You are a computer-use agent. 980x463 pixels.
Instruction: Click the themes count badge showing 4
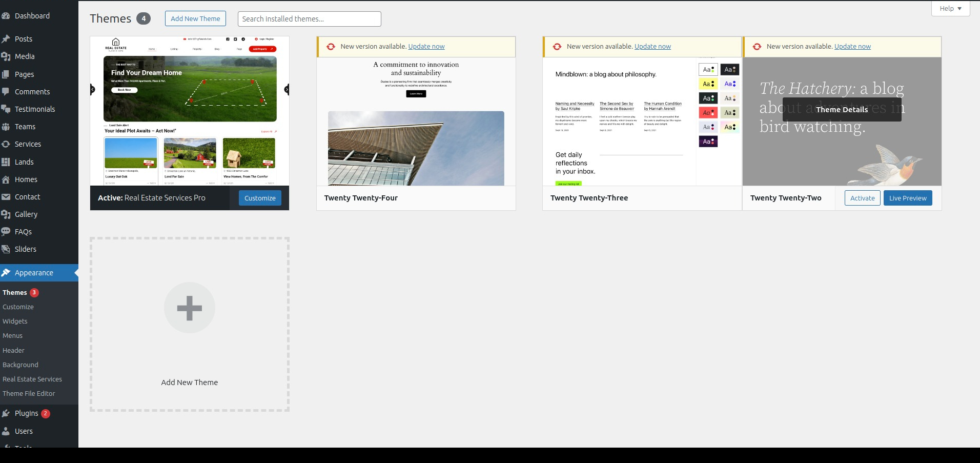[144, 18]
